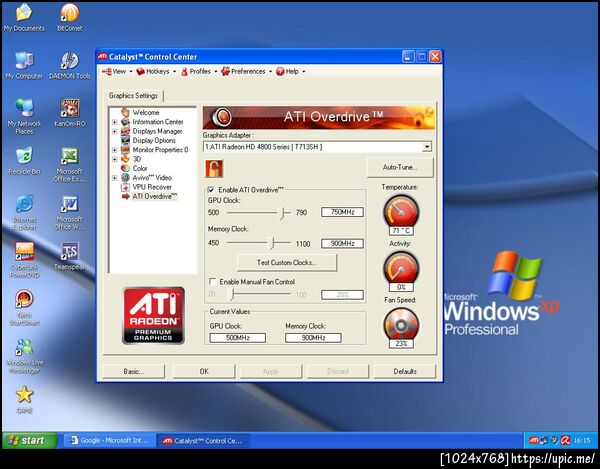Open My Documents desktop icon
Image resolution: width=600 pixels, height=469 pixels.
point(24,17)
